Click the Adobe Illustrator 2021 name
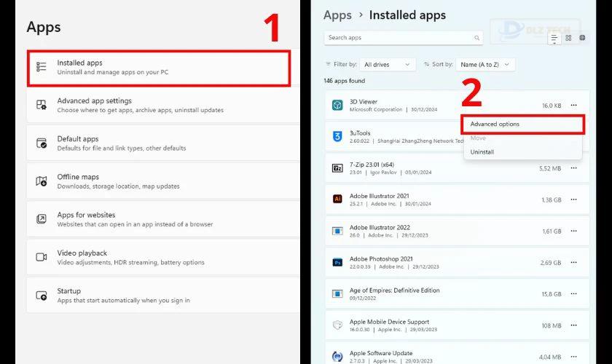This screenshot has width=612, height=364. (x=380, y=197)
